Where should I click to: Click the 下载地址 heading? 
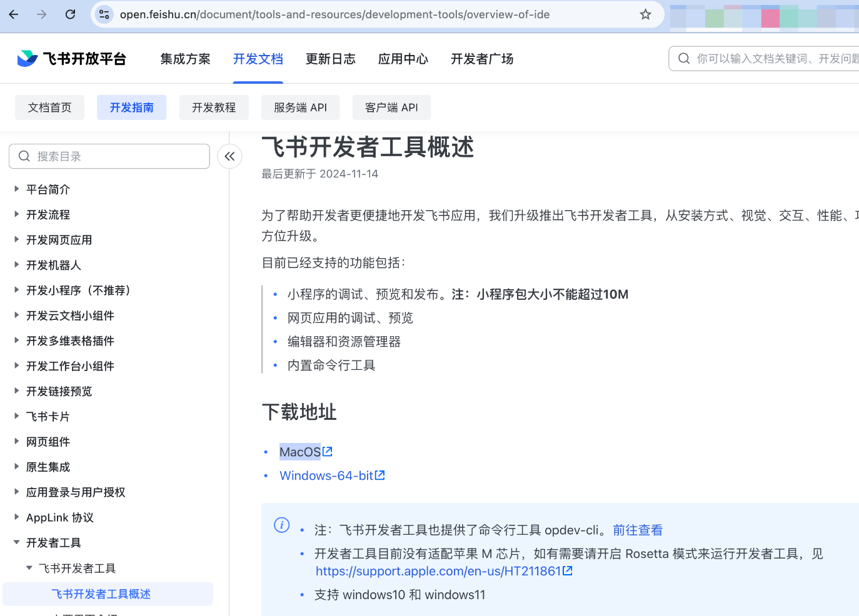pos(299,412)
